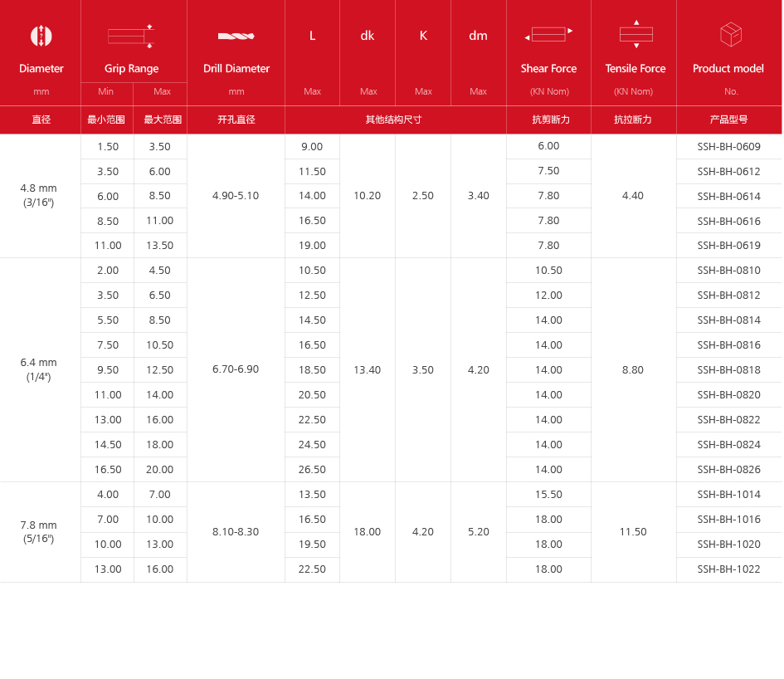Screen dimensions: 784x679
Task: Open product model SSH-BH-0818
Action: point(728,370)
